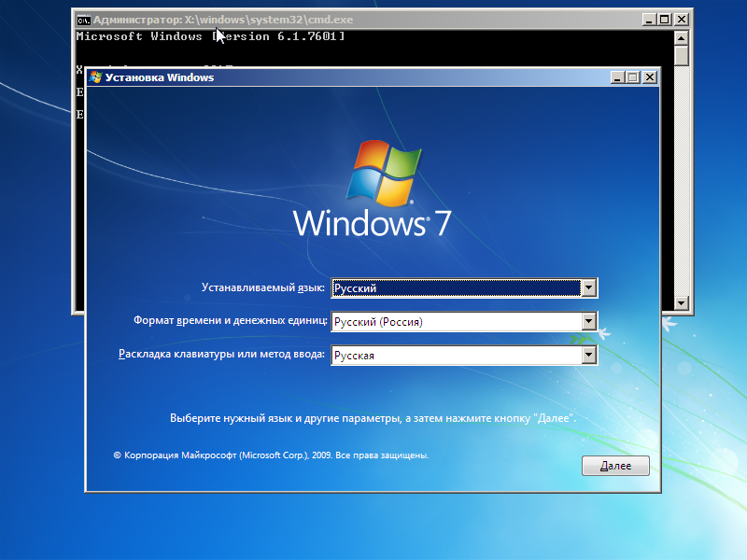Close the Установка Windows dialog
The width and height of the screenshot is (747, 560).
[649, 77]
